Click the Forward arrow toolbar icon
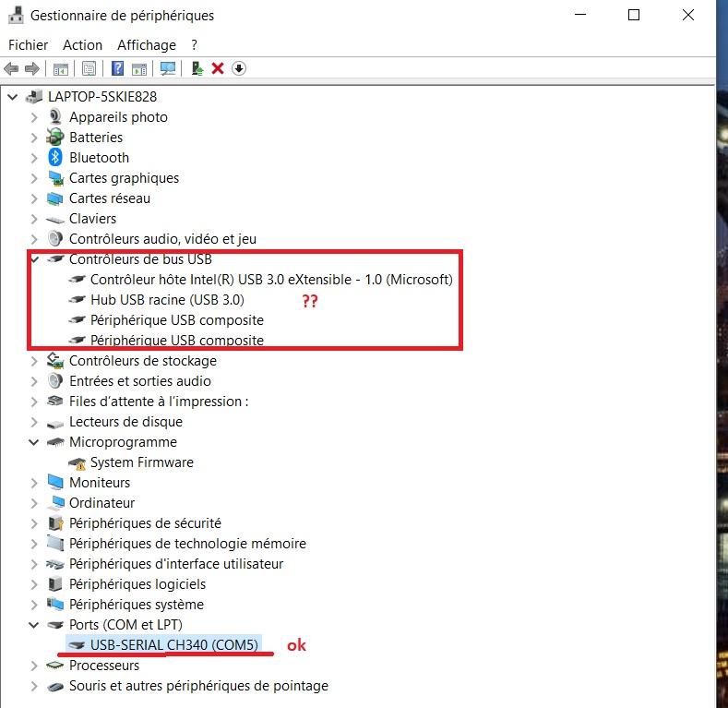This screenshot has width=728, height=708. (32, 68)
